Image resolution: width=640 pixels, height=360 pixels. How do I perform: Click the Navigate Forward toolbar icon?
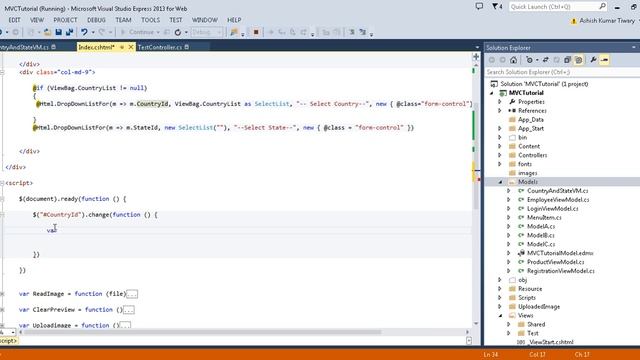[x=16, y=32]
